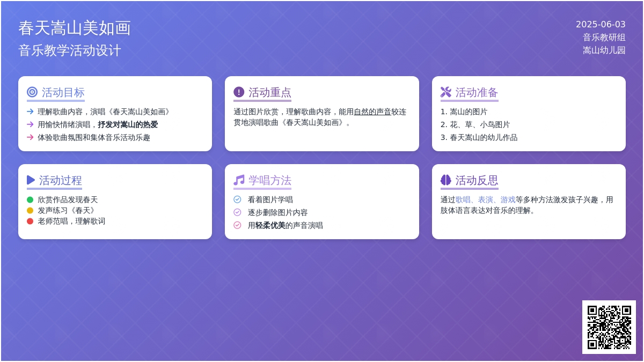Click the text 欣赏作品发现春天
Screen dimensions: 644x362
click(x=68, y=200)
